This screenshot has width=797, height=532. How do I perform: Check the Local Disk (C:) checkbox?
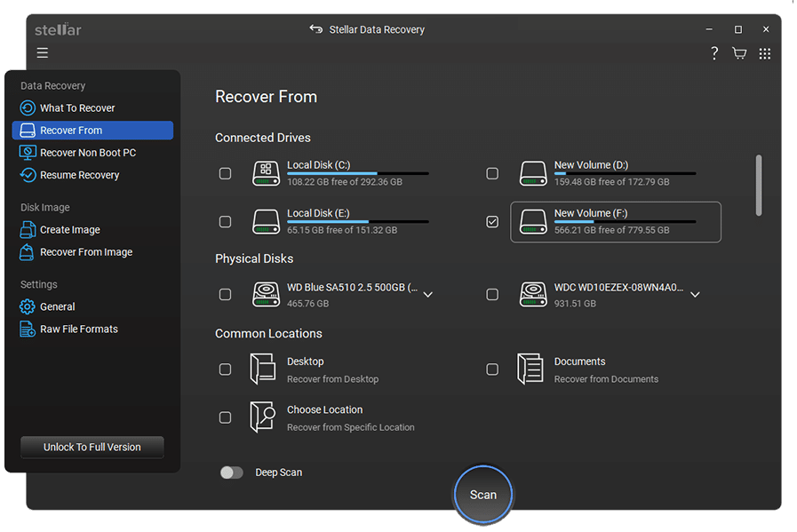click(226, 173)
